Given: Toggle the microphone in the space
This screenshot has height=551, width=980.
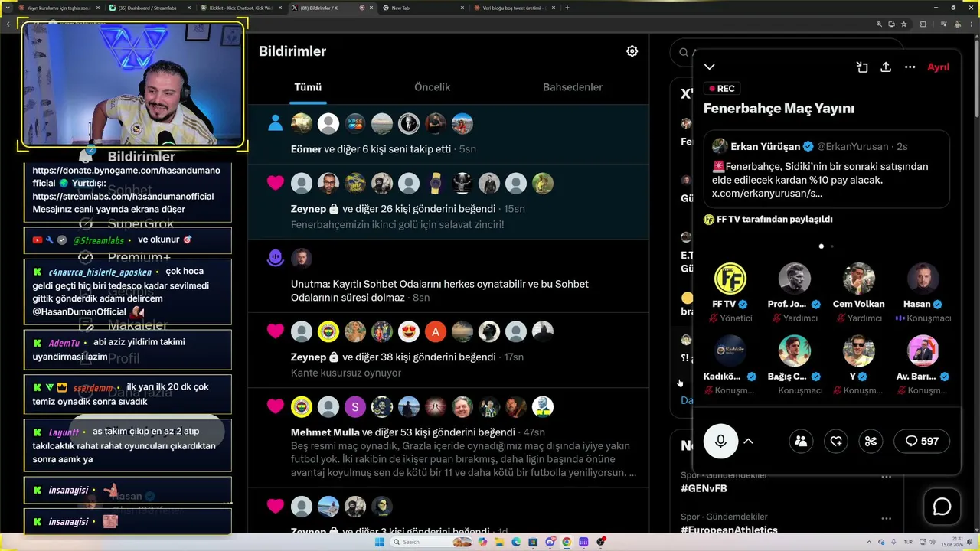Looking at the screenshot, I should 720,441.
